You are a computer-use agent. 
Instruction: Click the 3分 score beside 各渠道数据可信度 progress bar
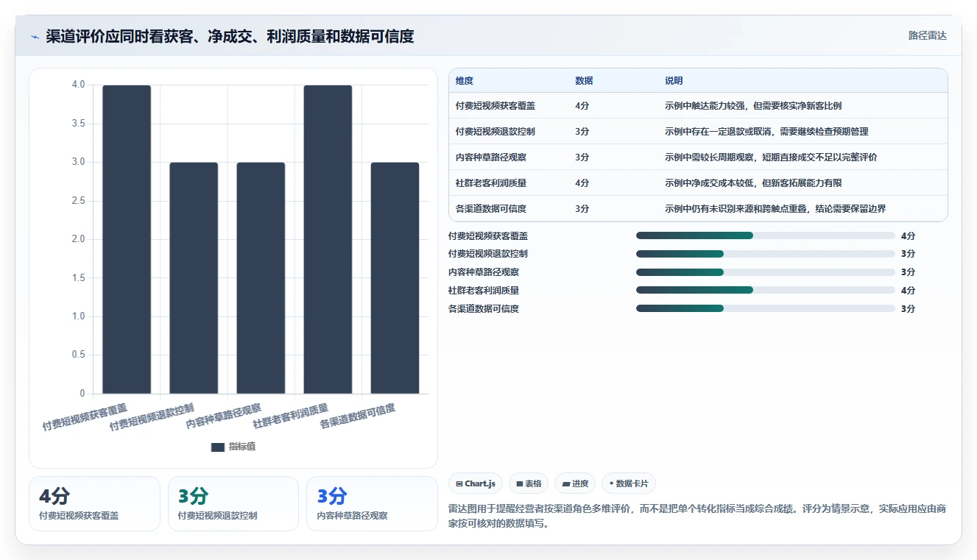click(908, 309)
